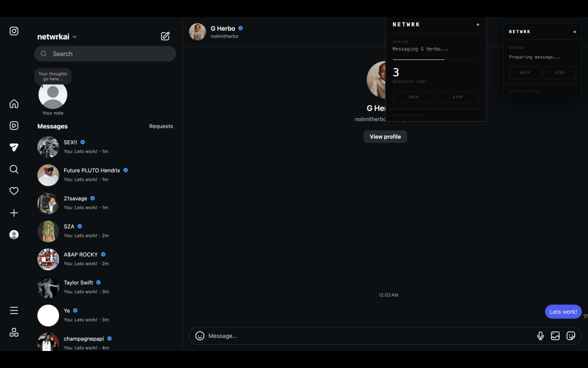Open the sticker picker icon
The height and width of the screenshot is (368, 588).
[571, 336]
